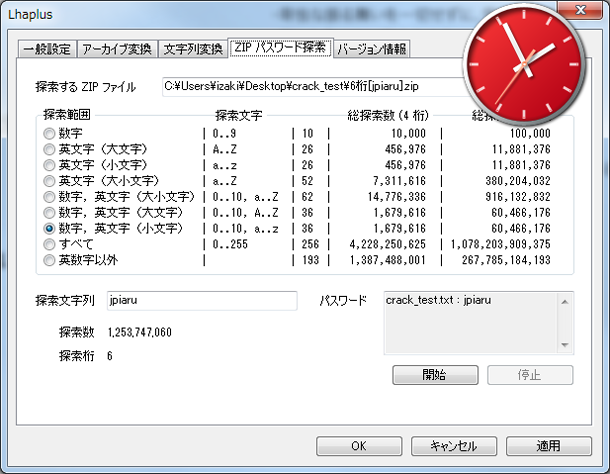Click the 1,387,488,001 count cell

click(387, 260)
